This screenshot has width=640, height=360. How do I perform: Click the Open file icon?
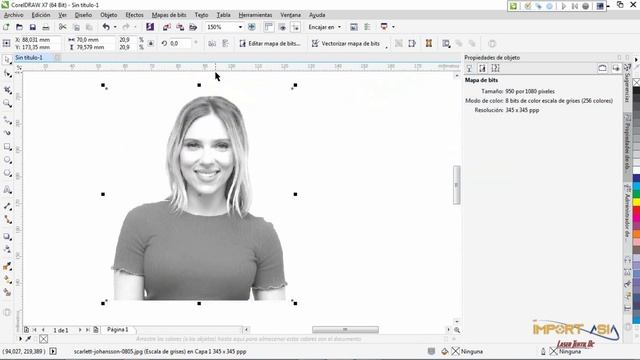(19, 27)
